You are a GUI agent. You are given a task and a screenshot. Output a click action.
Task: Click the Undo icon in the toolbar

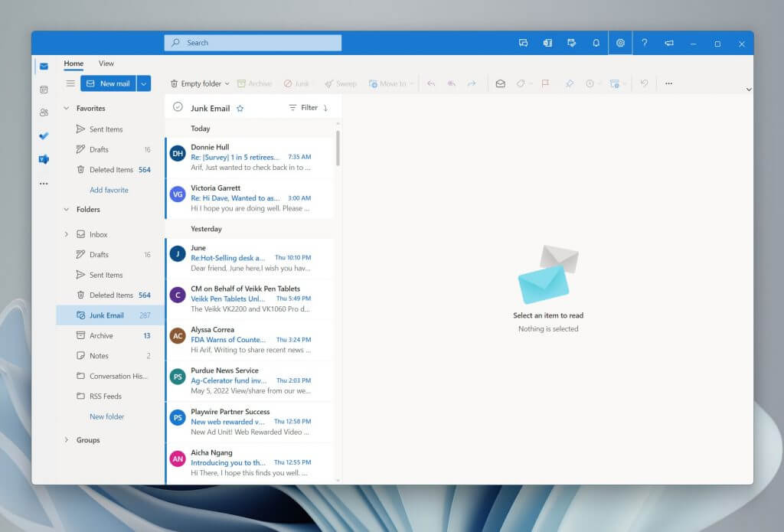tap(644, 83)
